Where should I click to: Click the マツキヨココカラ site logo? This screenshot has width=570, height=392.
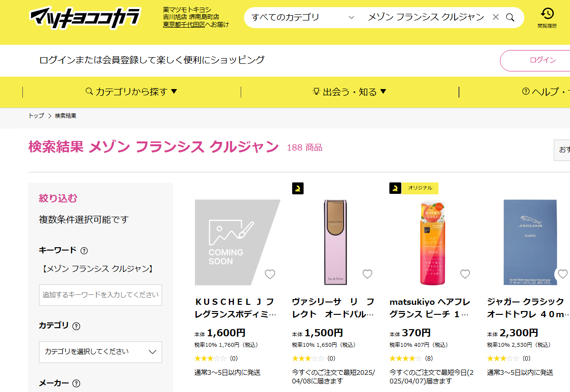[85, 18]
